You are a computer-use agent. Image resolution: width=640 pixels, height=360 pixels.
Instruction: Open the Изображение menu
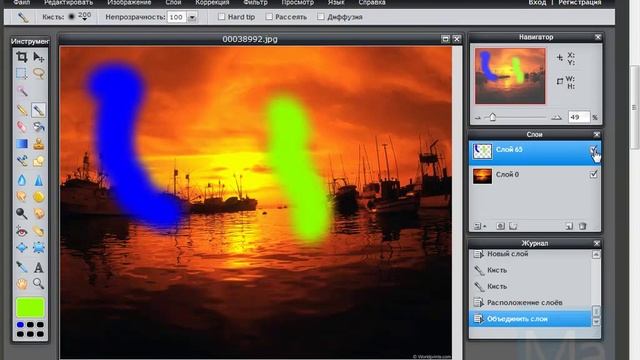tap(129, 2)
